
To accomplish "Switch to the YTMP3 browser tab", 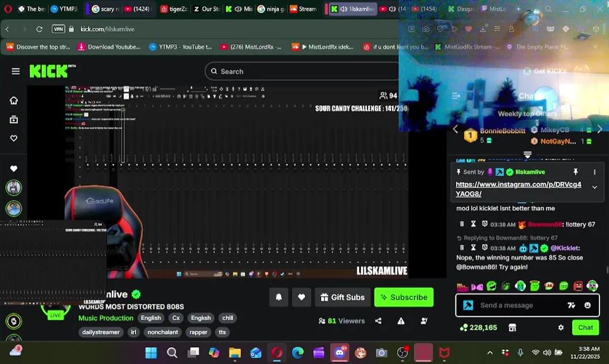I will [x=65, y=9].
